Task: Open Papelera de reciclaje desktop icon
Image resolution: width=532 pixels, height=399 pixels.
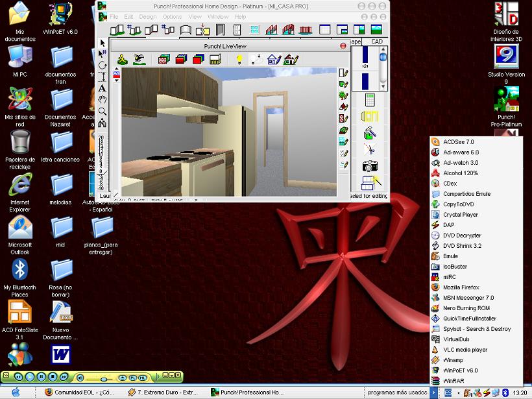Action: 20,149
